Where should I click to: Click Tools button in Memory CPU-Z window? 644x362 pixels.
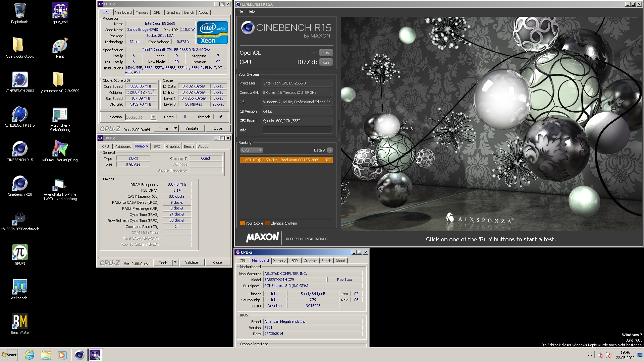(163, 262)
